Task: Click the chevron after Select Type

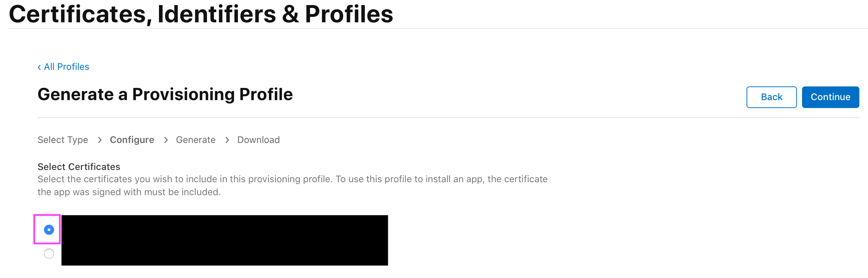Action: 100,140
